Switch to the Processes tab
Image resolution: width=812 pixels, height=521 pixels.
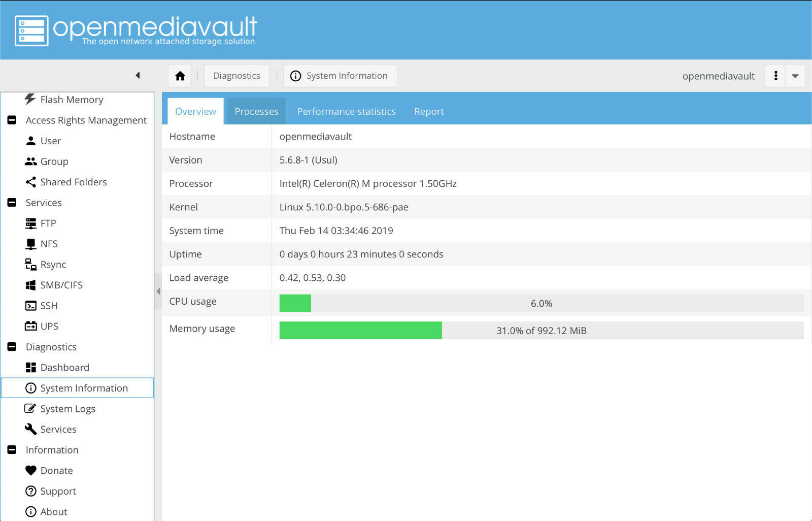click(x=256, y=111)
